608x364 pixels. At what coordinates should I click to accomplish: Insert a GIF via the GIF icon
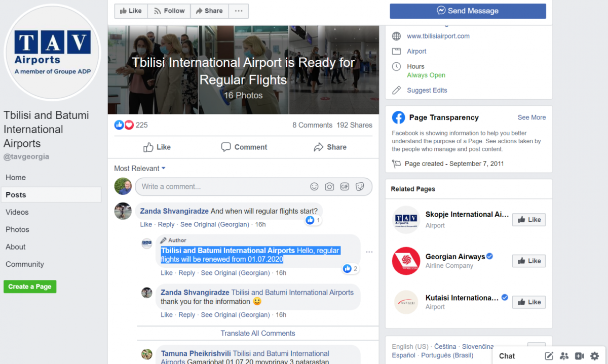(x=345, y=187)
